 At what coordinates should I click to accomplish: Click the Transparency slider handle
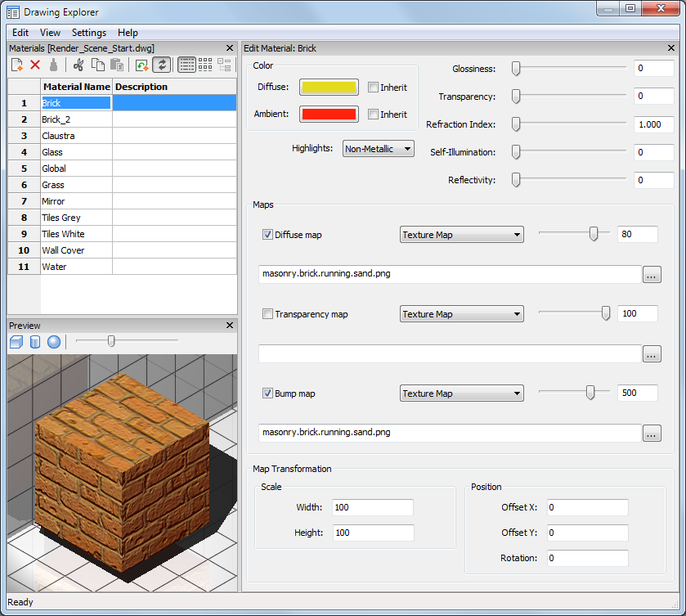[x=516, y=97]
